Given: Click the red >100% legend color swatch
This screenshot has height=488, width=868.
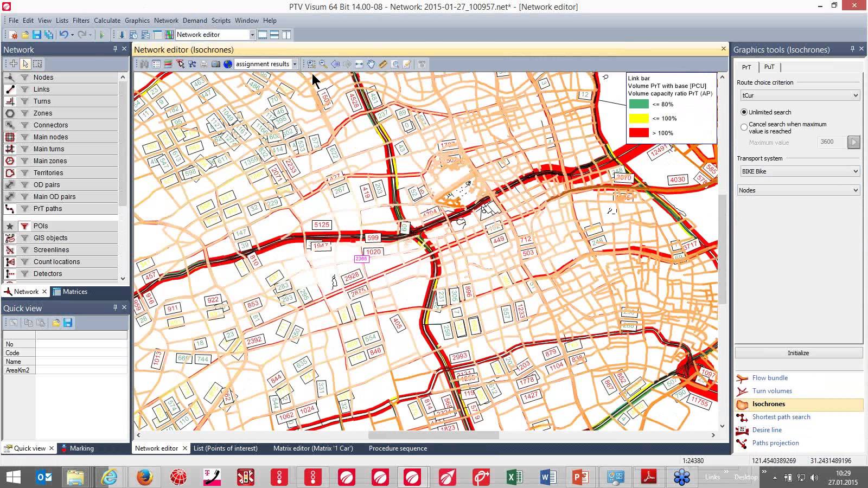Looking at the screenshot, I should (x=639, y=133).
